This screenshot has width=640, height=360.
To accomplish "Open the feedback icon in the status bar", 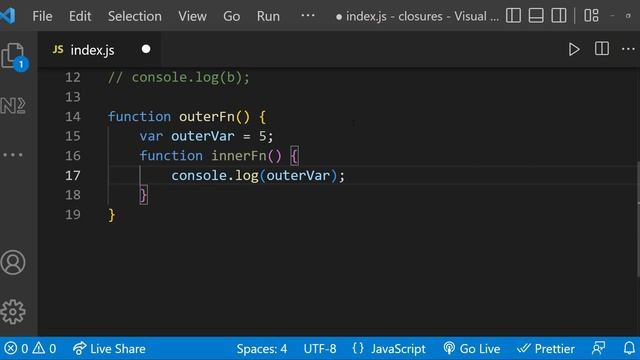I will click(598, 349).
